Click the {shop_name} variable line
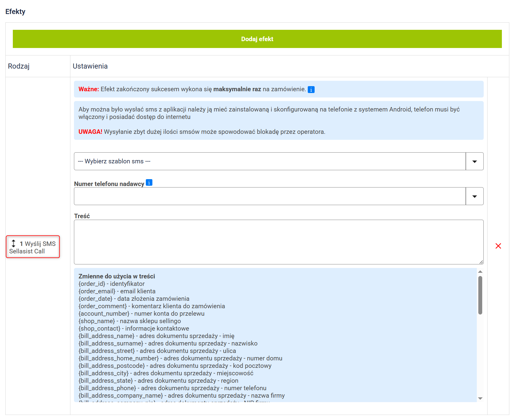The height and width of the screenshot is (420, 515). 129,321
